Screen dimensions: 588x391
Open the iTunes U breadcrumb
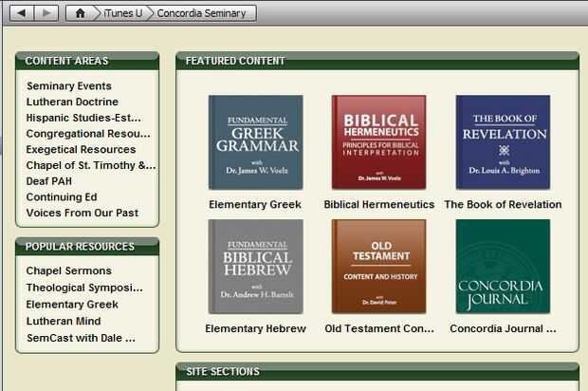point(123,13)
